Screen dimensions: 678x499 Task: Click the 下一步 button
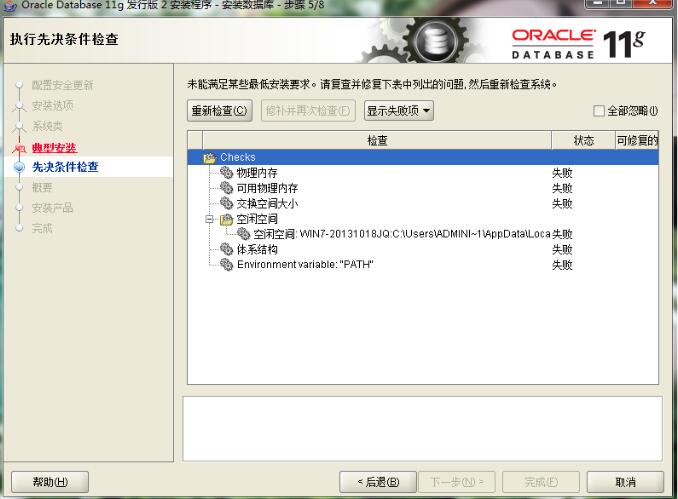tap(457, 482)
